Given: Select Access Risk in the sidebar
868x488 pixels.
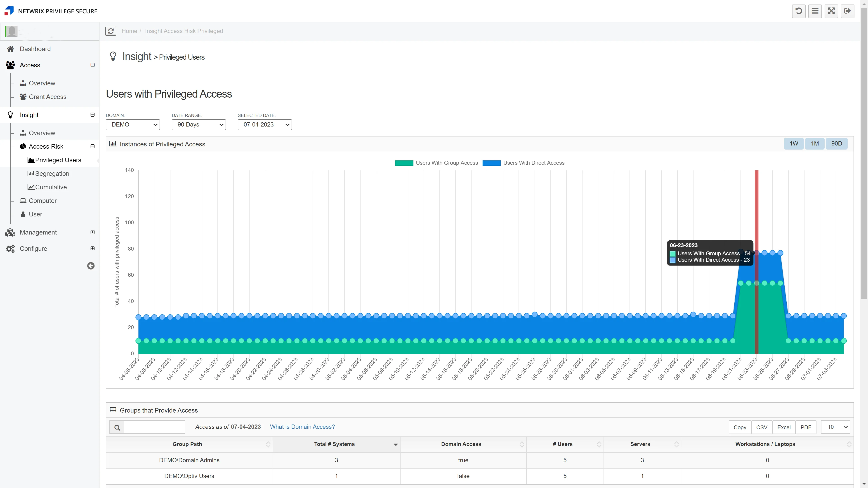Looking at the screenshot, I should pos(46,146).
